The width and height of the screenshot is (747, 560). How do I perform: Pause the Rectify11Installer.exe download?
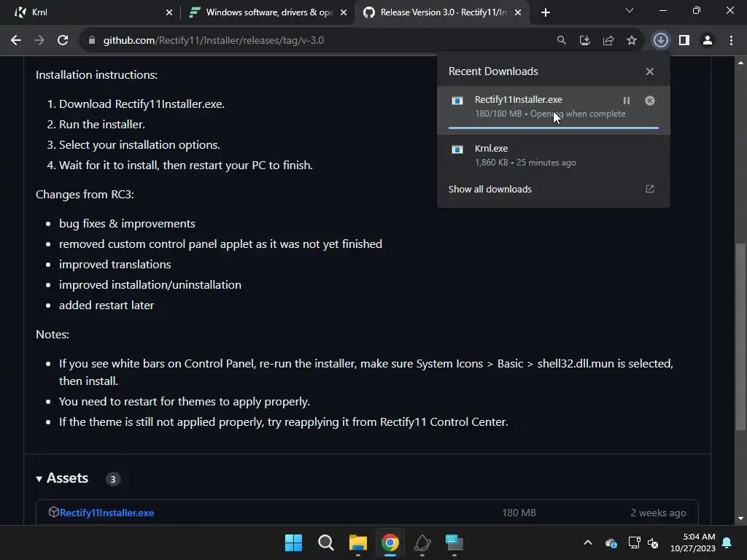pos(627,101)
